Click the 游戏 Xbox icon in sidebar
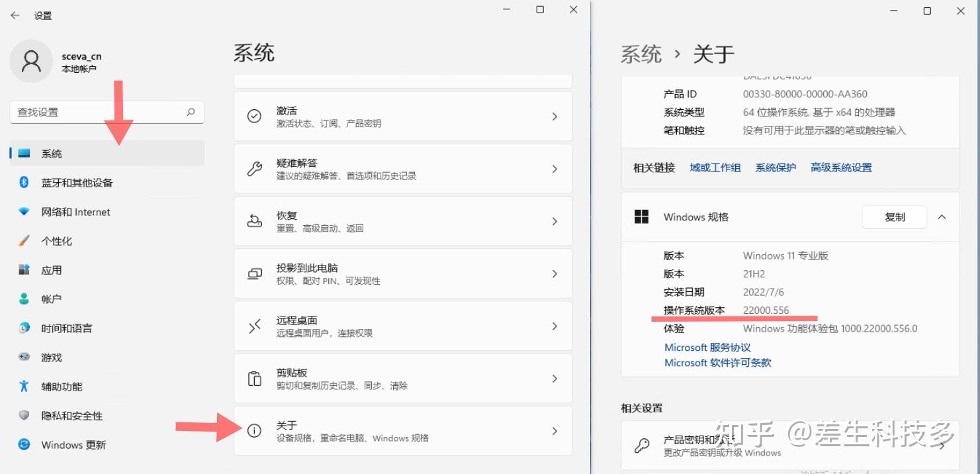The width and height of the screenshot is (980, 474). [x=24, y=357]
